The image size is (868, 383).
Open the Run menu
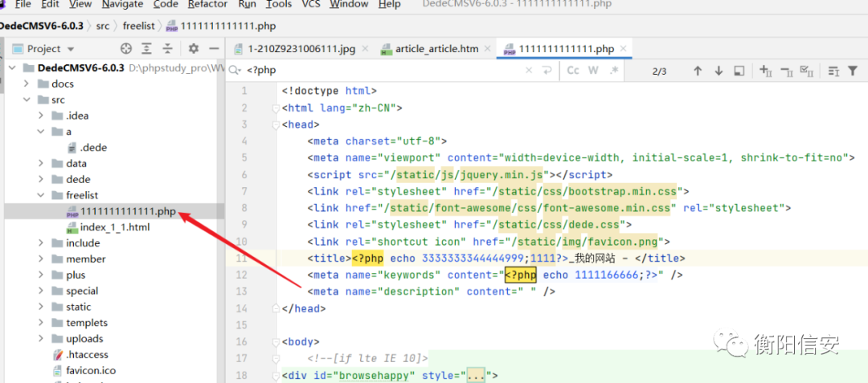point(247,5)
